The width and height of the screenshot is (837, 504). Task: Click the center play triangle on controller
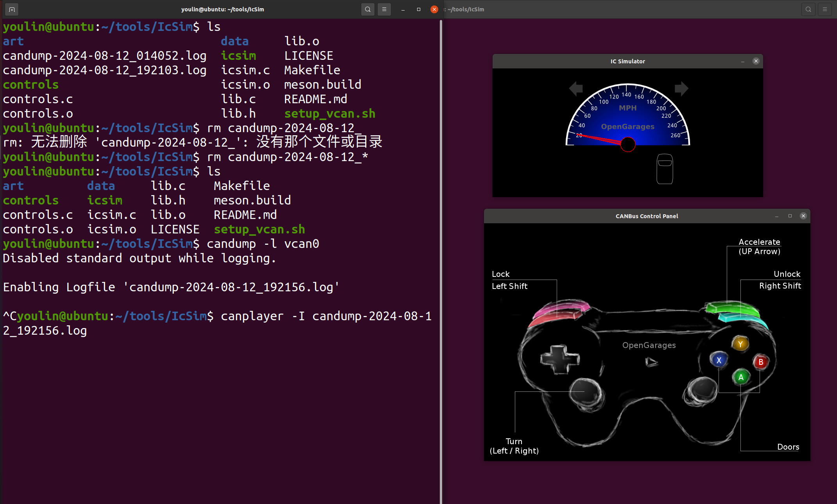point(651,362)
